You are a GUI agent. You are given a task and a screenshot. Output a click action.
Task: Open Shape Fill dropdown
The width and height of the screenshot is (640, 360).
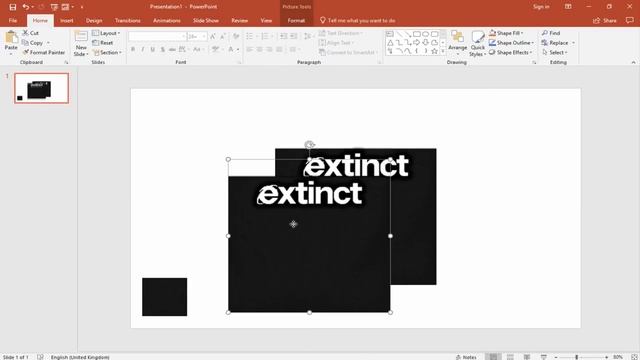506,33
